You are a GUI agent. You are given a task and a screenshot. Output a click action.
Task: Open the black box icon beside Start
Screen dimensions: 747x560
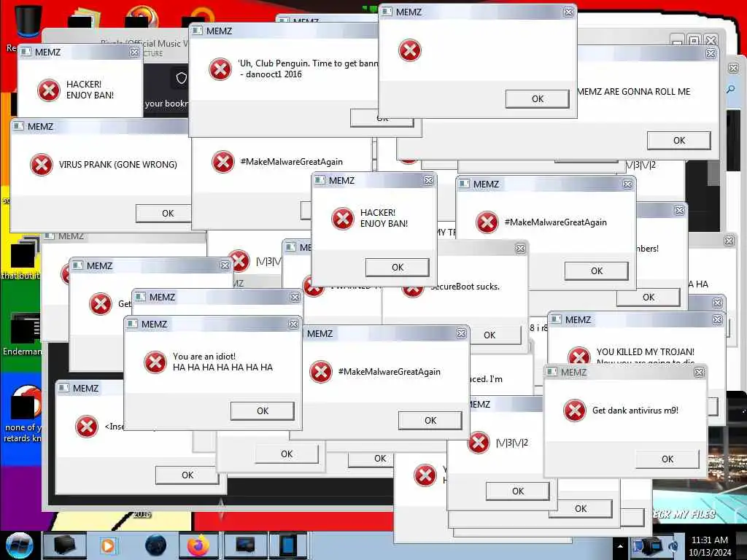coord(64,545)
